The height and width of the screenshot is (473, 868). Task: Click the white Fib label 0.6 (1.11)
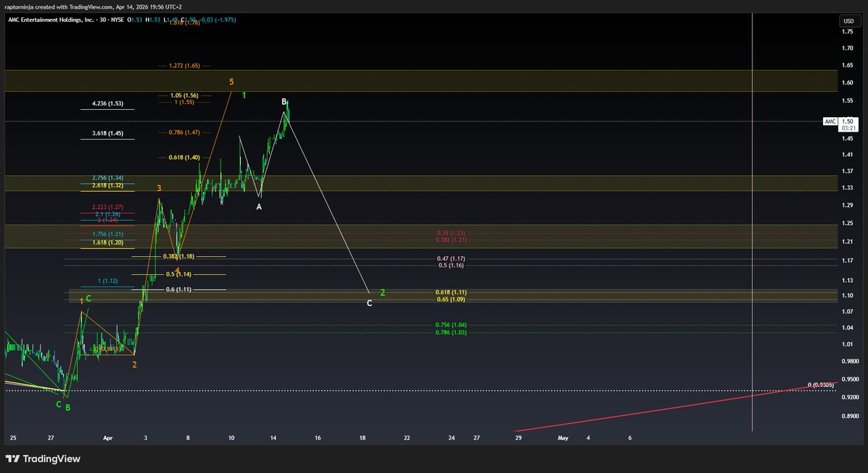point(179,289)
